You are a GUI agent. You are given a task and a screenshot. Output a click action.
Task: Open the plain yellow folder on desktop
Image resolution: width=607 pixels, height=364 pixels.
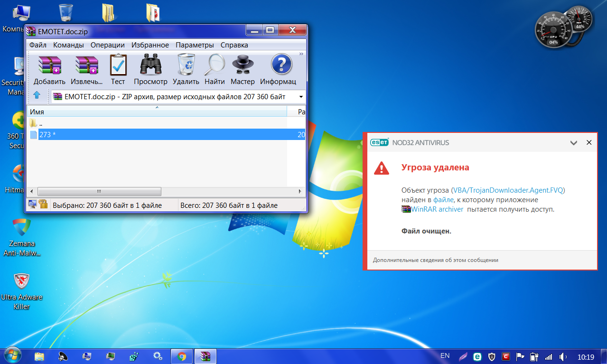[x=109, y=12]
